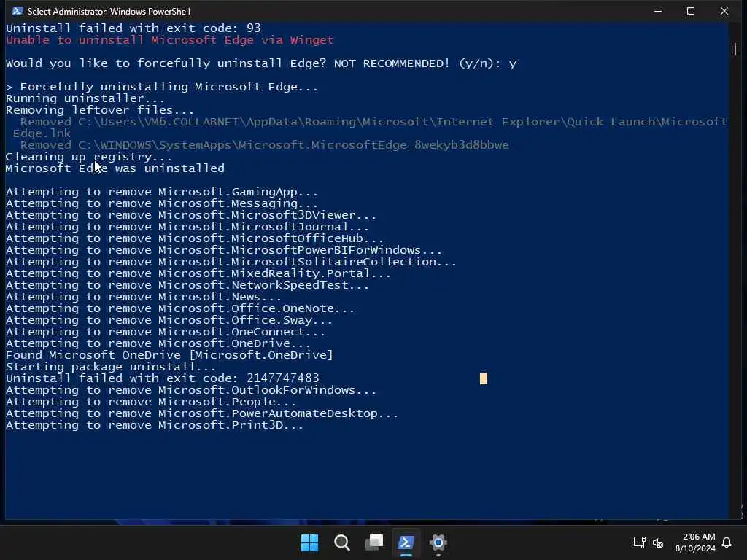Click the 'Microsoft Edge was uninstalled' line
Viewport: 747px width, 560px height.
pyautogui.click(x=115, y=168)
